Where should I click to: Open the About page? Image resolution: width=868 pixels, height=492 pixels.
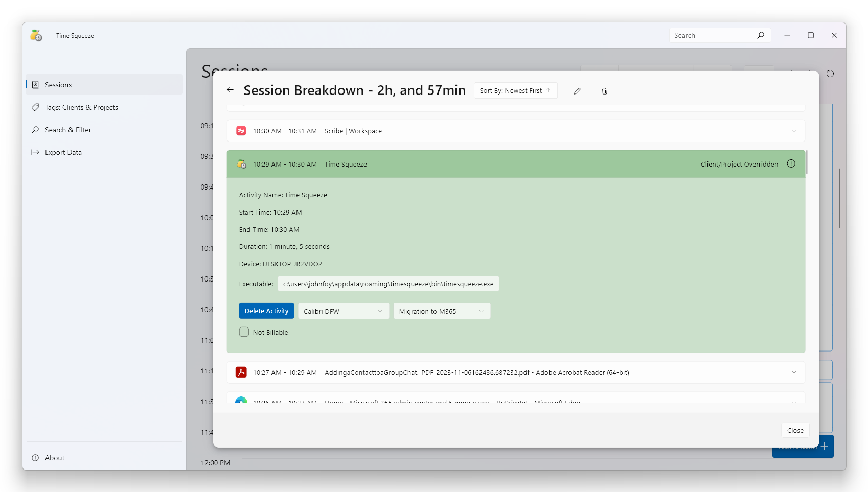tap(104, 458)
